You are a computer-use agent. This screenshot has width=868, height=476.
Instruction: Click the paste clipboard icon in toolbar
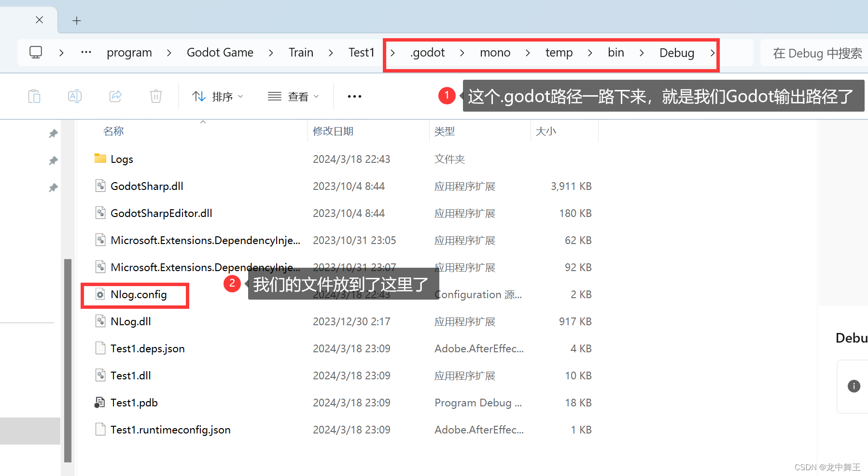pos(34,96)
